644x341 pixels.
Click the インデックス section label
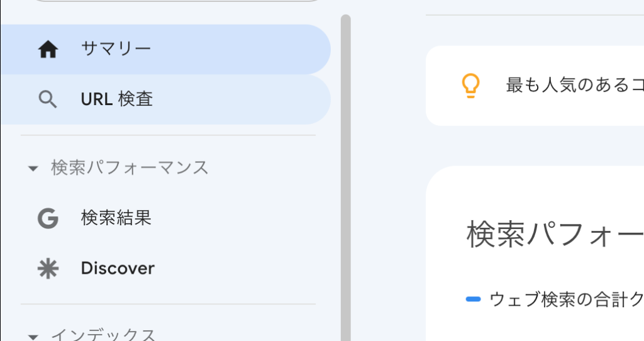click(x=104, y=335)
